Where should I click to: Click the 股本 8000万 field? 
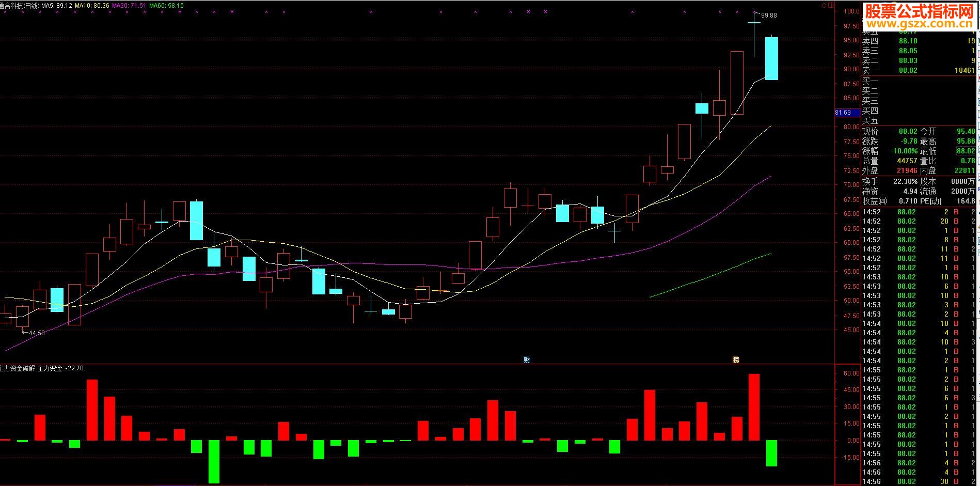pos(947,182)
